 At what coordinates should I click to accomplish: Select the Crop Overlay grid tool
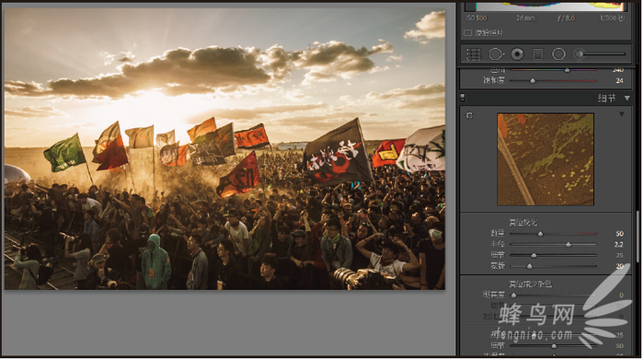pyautogui.click(x=473, y=54)
